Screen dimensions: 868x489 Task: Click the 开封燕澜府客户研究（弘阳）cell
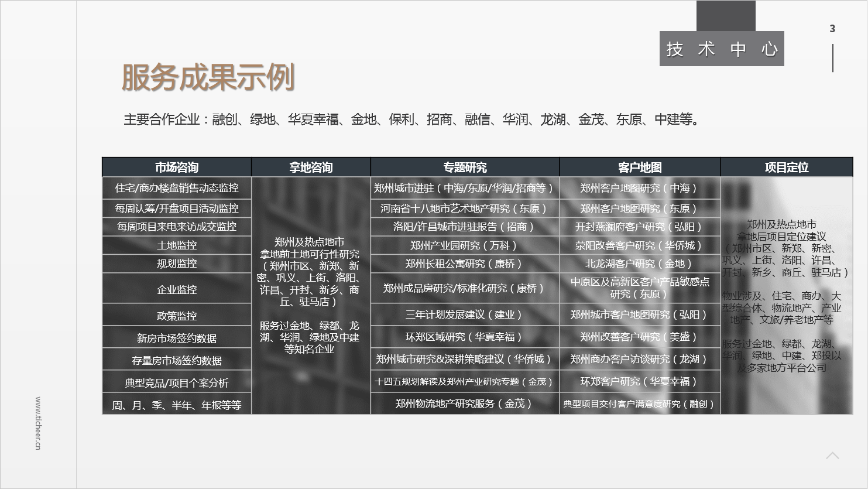(640, 227)
